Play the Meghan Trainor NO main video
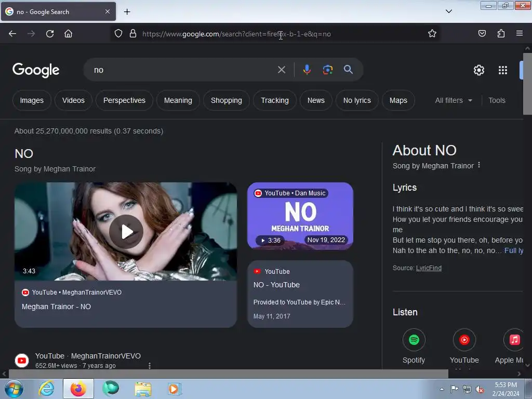This screenshot has width=532, height=399. click(x=126, y=232)
